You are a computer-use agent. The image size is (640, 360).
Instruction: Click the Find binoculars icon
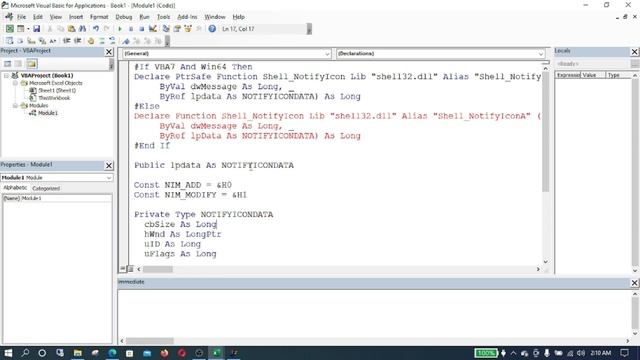click(x=82, y=29)
